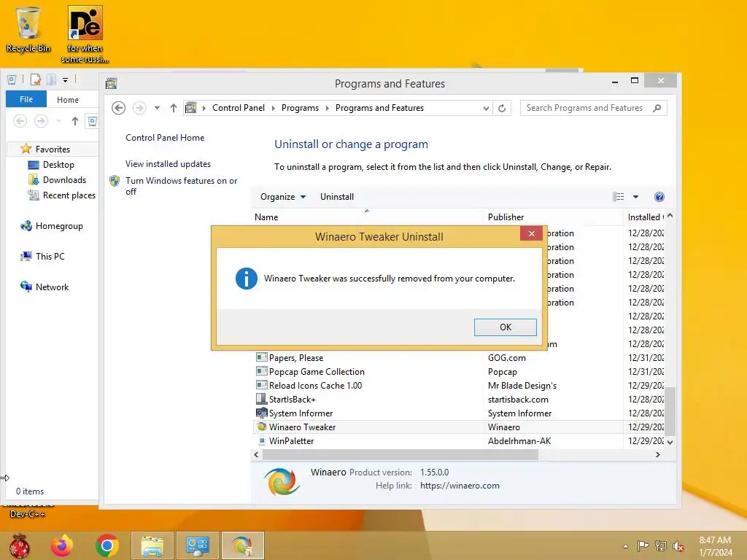Sort by the Name column header

click(367, 217)
